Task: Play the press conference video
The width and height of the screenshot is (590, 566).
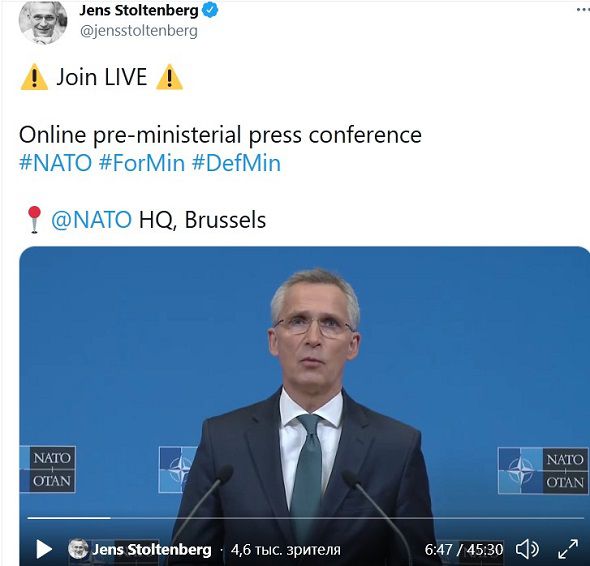Action: (44, 549)
